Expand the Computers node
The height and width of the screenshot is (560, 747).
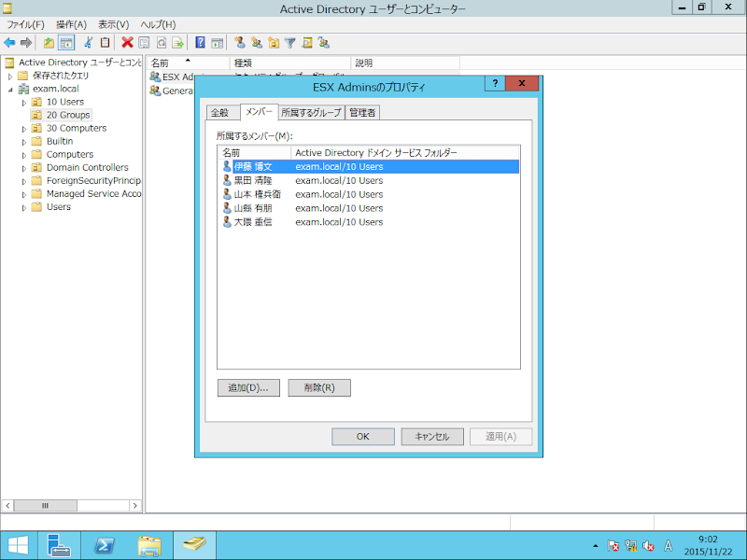(24, 155)
